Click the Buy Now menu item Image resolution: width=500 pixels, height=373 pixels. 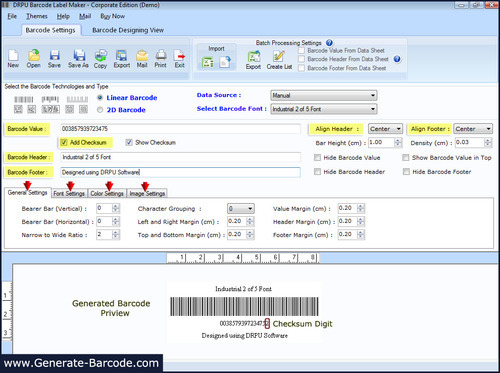click(x=113, y=16)
